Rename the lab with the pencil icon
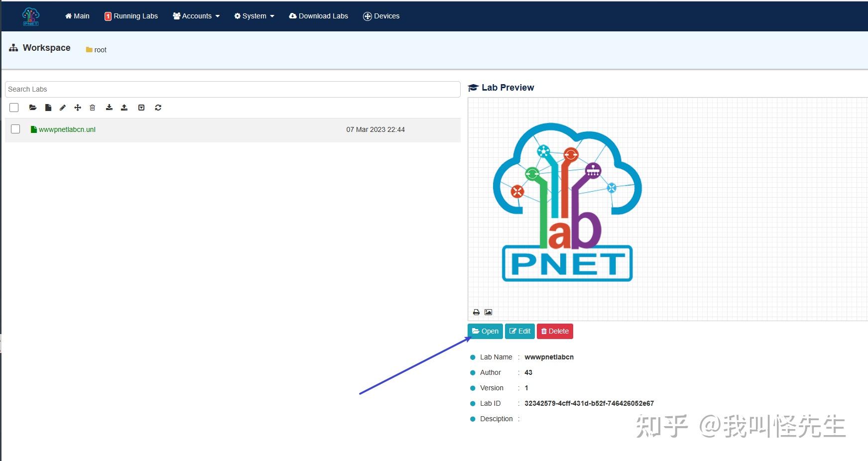Viewport: 868px width, 461px height. coord(63,108)
